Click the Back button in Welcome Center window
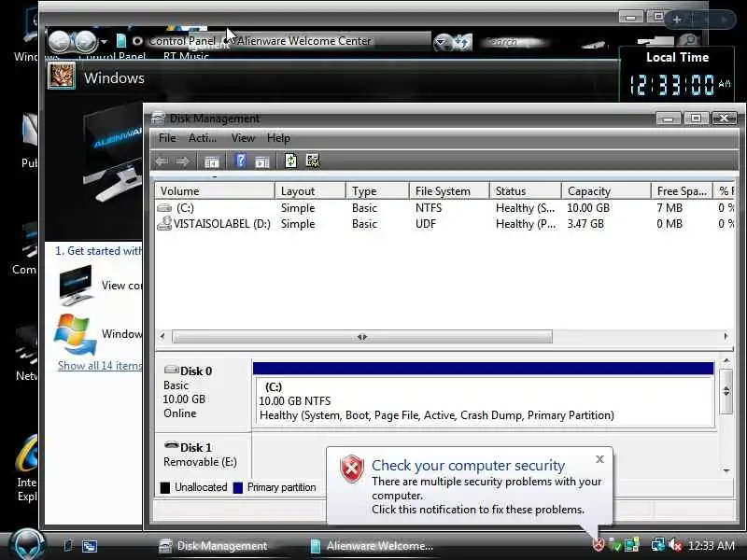The height and width of the screenshot is (560, 747). pos(60,41)
